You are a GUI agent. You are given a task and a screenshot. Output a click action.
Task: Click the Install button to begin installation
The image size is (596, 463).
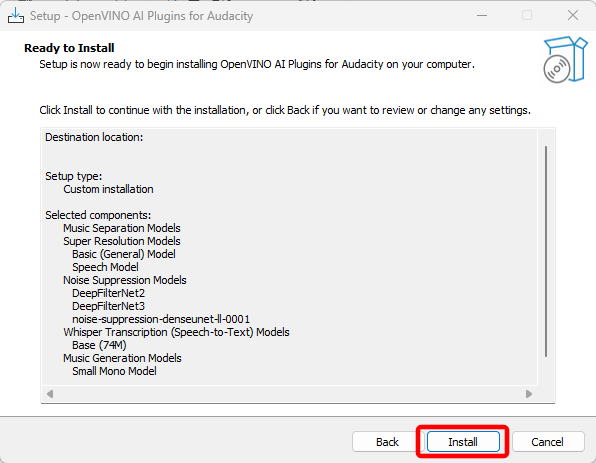(463, 442)
